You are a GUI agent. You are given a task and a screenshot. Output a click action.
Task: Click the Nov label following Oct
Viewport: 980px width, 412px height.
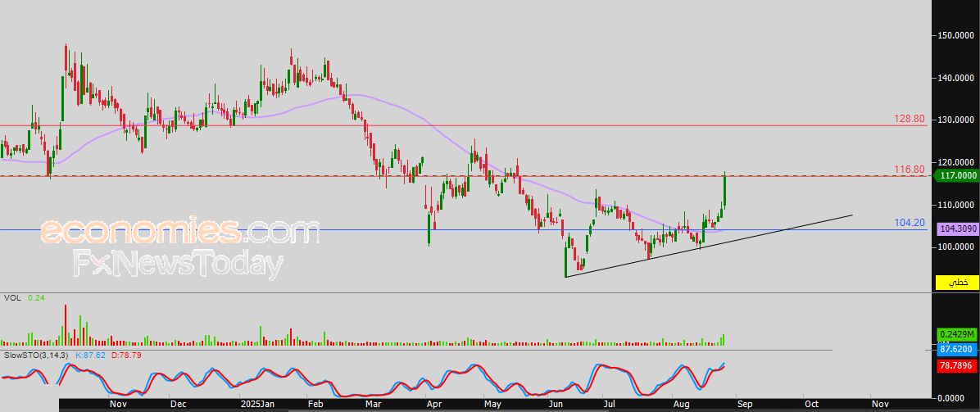click(x=880, y=405)
